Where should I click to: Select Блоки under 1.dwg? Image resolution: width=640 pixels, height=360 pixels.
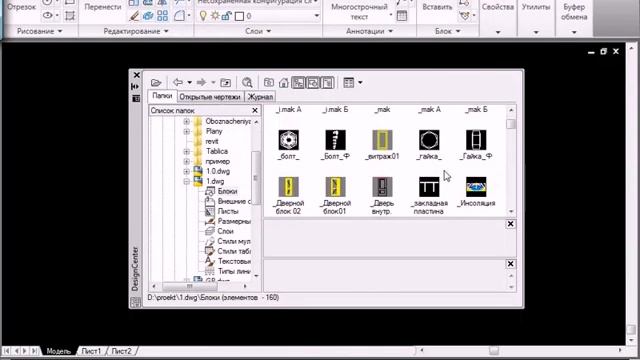click(227, 191)
